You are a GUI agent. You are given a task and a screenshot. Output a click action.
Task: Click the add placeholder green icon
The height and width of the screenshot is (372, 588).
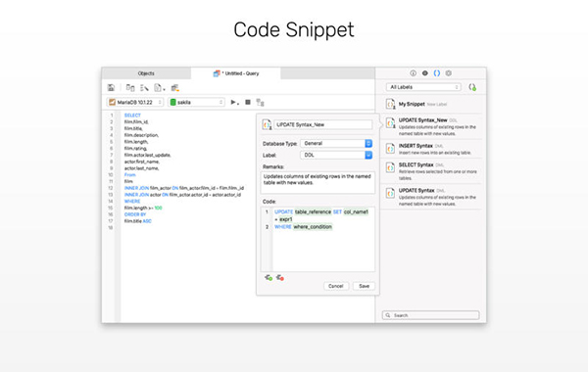point(269,278)
